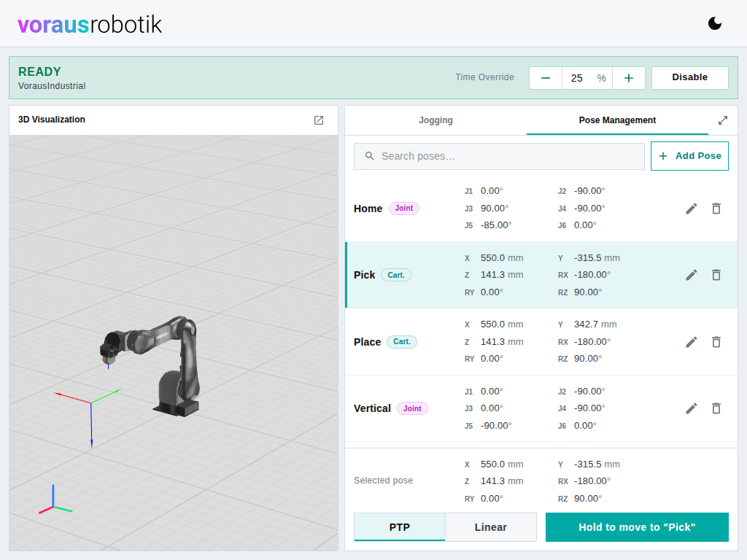Disable the robot
Image resolution: width=747 pixels, height=560 pixels.
(x=689, y=77)
